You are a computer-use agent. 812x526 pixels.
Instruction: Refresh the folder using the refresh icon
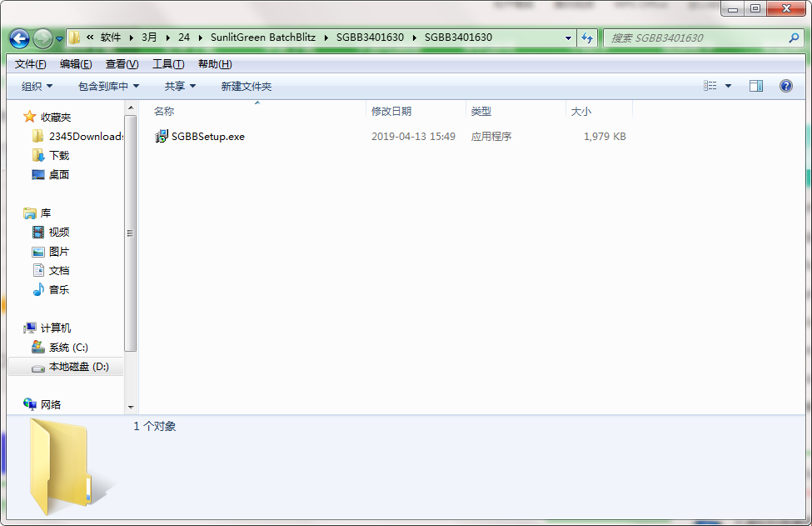587,38
